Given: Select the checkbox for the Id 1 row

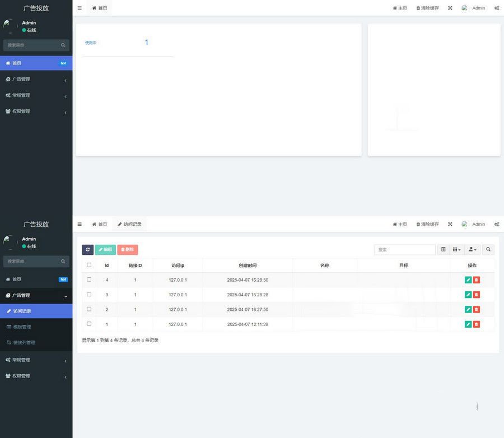Looking at the screenshot, I should (x=89, y=324).
